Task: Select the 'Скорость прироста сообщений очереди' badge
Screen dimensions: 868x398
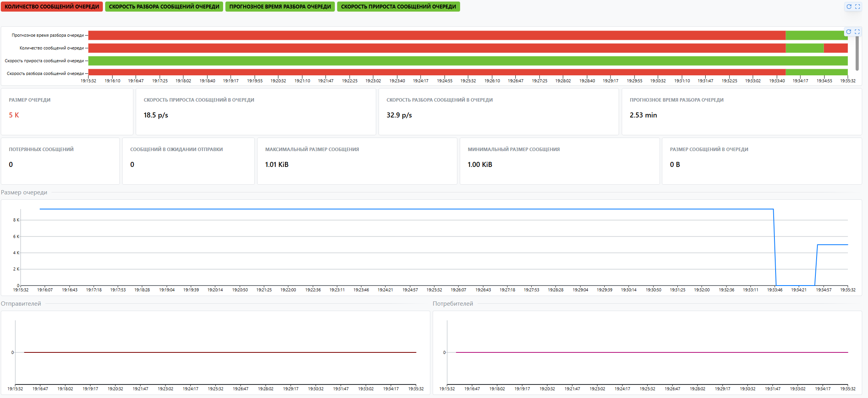Action: click(x=398, y=7)
